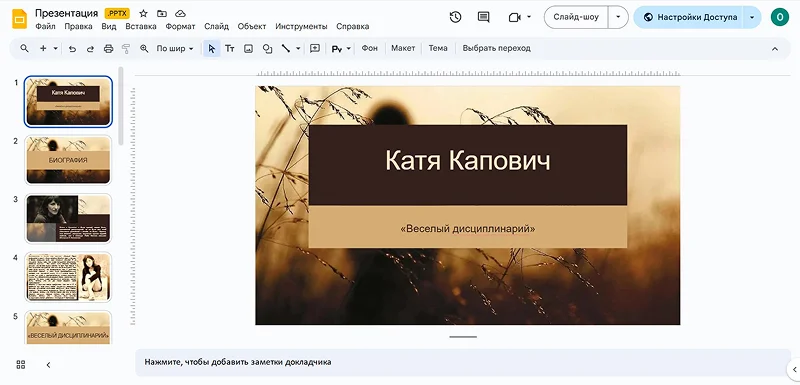Open the Google Slides home logo
This screenshot has height=385, width=800.
coord(19,19)
